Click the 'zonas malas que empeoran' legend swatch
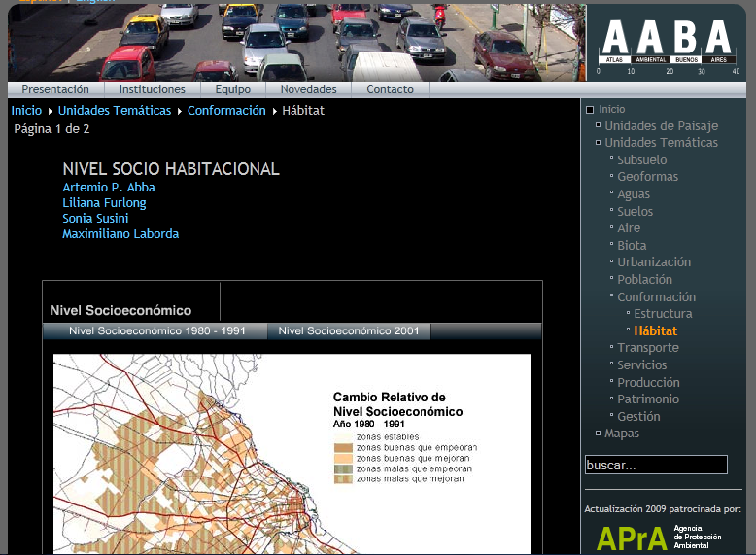 343,468
